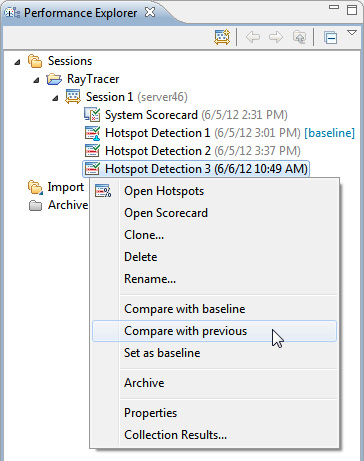Click the Hotspot Detection 3 icon

(x=92, y=169)
